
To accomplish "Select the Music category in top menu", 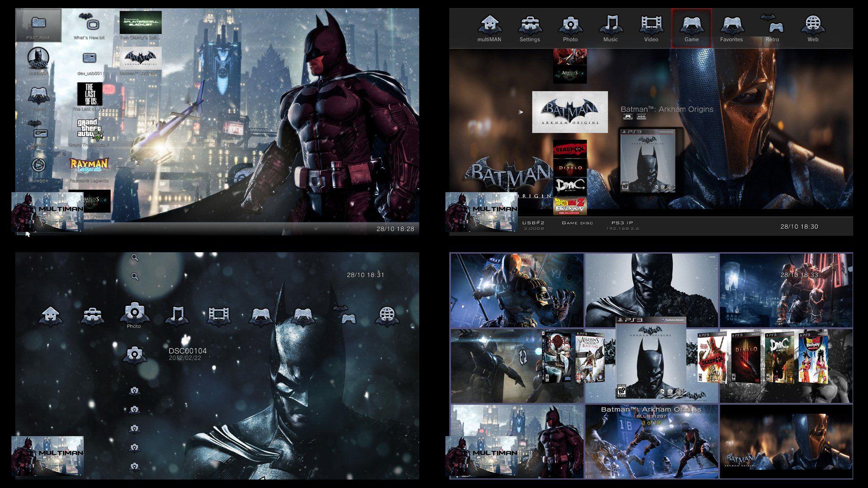I will [x=610, y=27].
